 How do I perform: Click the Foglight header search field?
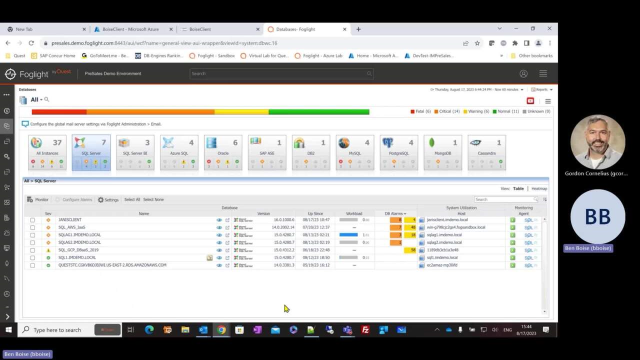tap(281, 74)
